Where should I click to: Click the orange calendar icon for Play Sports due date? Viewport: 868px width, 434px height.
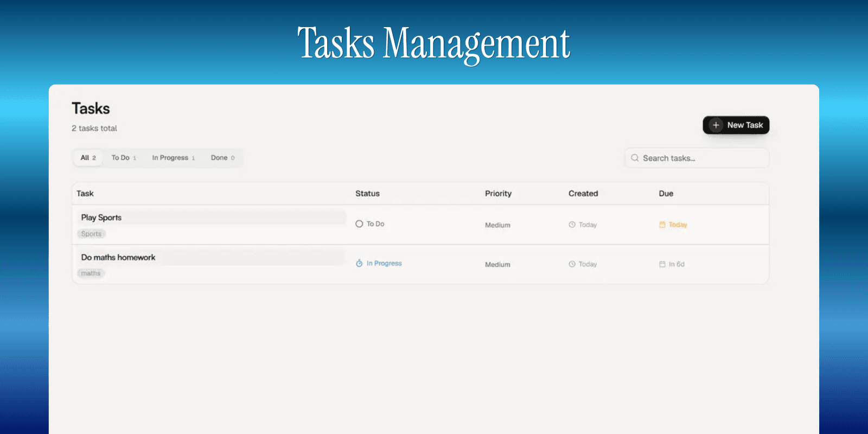click(662, 225)
